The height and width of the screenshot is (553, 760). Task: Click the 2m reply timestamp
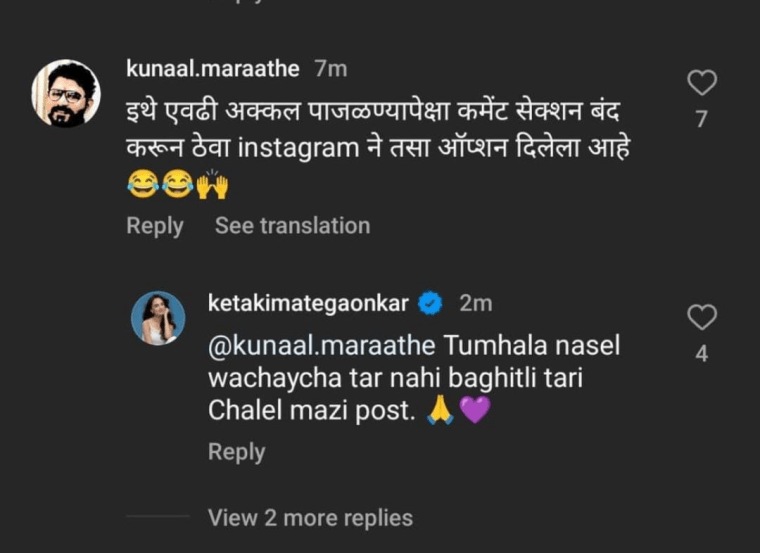[x=475, y=302]
